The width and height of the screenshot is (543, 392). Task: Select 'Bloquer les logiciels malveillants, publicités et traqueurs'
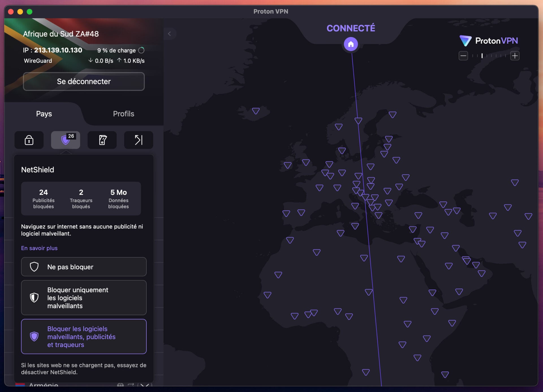(84, 337)
